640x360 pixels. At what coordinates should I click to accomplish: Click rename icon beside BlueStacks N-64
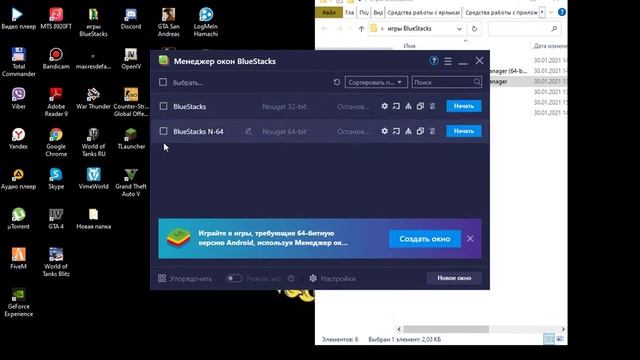248,131
